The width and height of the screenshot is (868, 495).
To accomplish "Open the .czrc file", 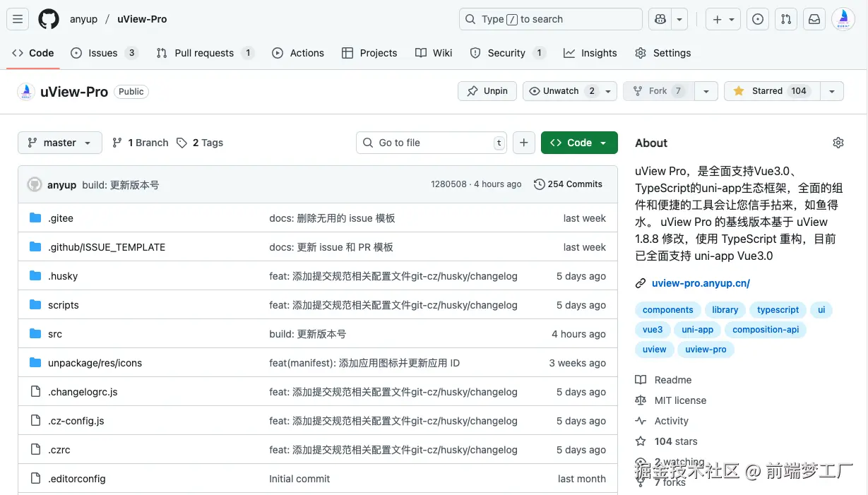I will (59, 450).
